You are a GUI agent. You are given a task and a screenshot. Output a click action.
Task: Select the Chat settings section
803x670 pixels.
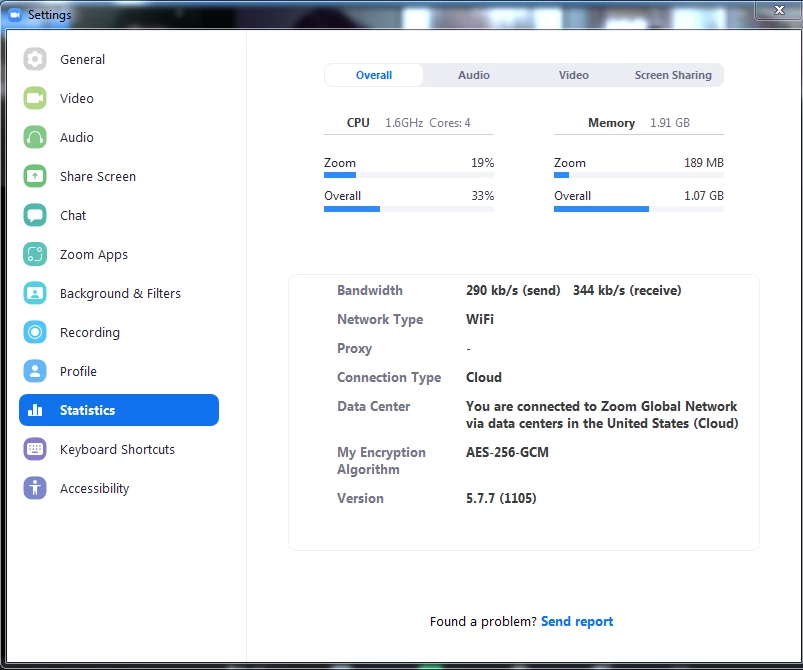click(x=73, y=215)
